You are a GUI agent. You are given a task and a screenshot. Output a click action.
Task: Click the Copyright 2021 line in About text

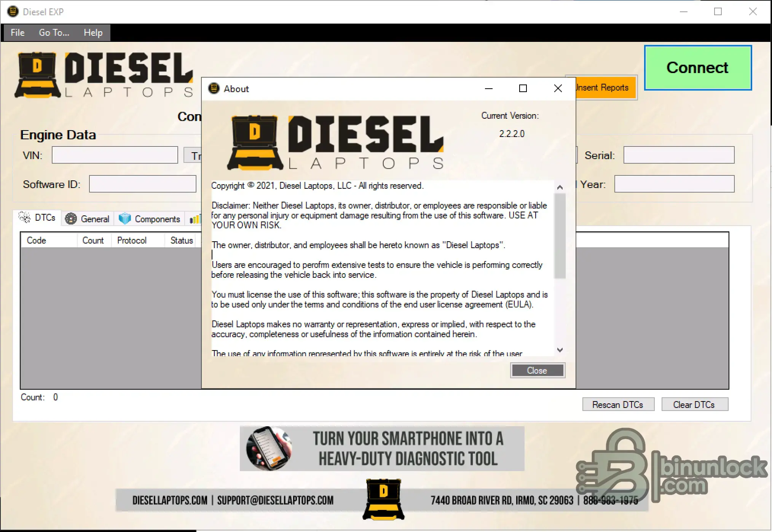[x=317, y=186]
